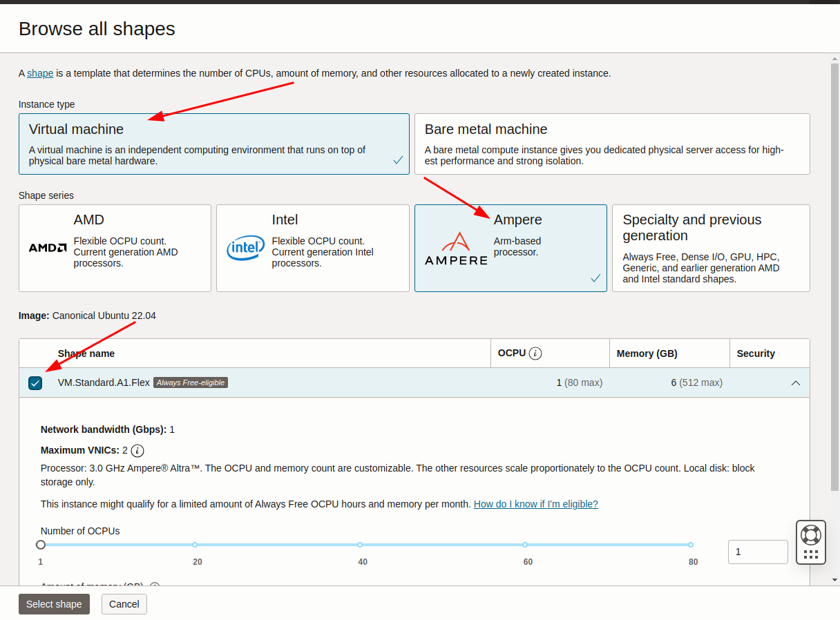Viewport: 840px width, 620px height.
Task: Set OCPU slider to the 60 mark
Action: pyautogui.click(x=525, y=545)
